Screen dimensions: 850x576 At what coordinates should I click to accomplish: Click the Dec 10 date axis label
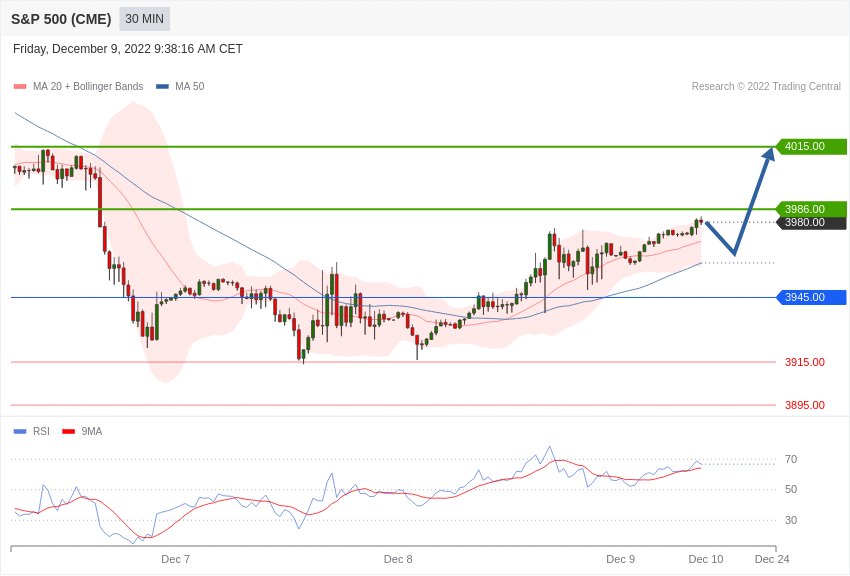point(705,559)
